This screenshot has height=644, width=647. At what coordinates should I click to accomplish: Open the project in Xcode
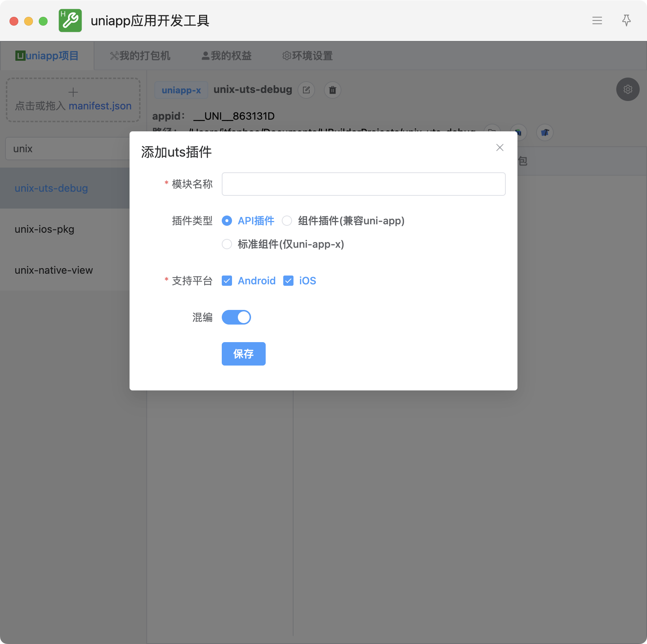(545, 132)
